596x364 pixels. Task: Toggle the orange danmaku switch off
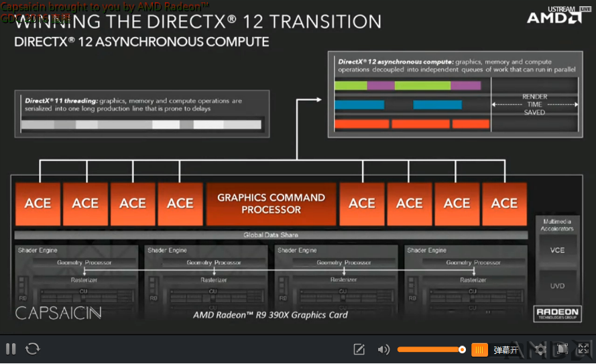tap(479, 349)
